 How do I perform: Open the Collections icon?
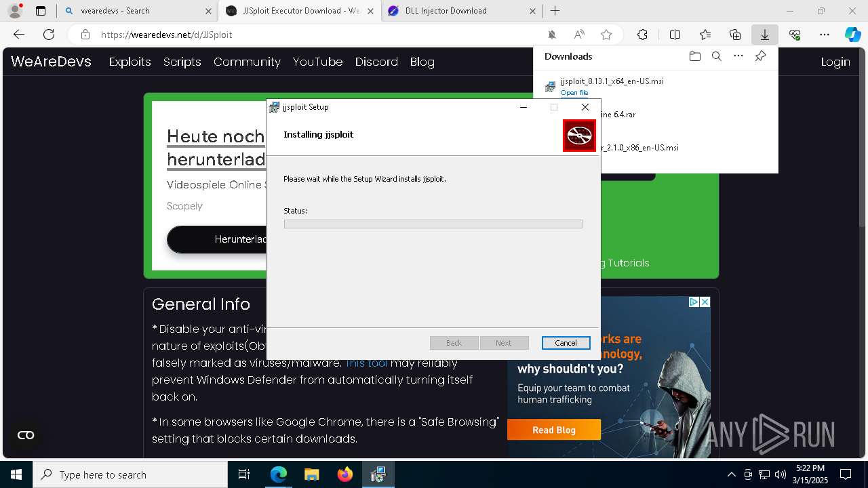(735, 35)
